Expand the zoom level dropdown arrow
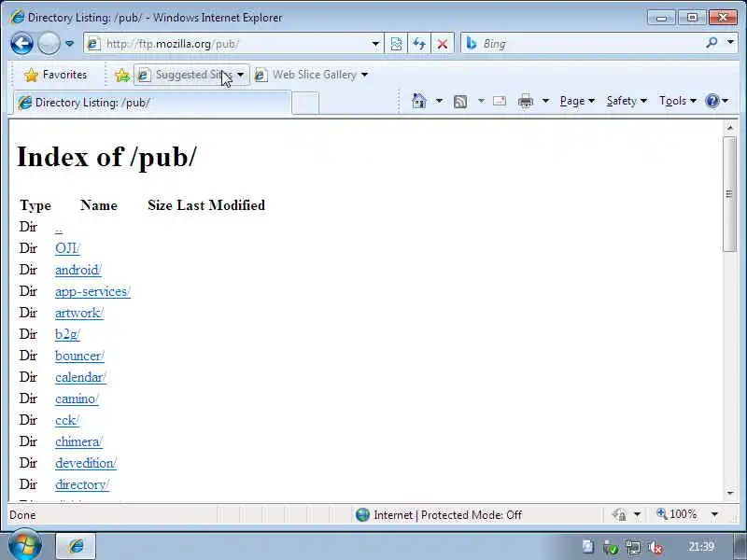Image resolution: width=747 pixels, height=560 pixels. pos(714,514)
